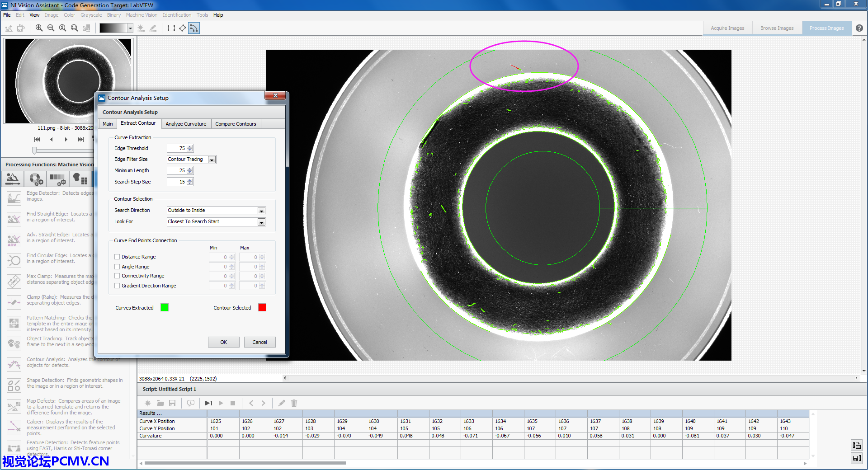Open the Edge Filter Size dropdown
The width and height of the screenshot is (868, 470).
(x=212, y=160)
